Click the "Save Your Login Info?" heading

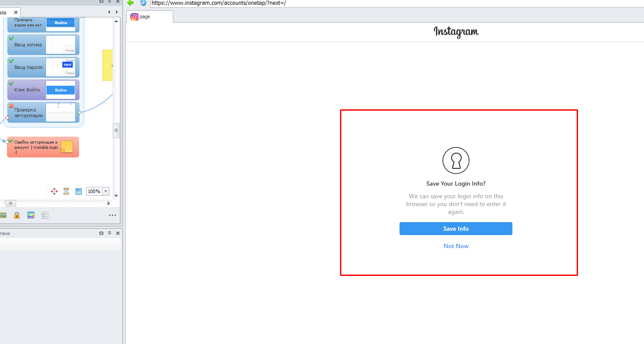pos(456,183)
